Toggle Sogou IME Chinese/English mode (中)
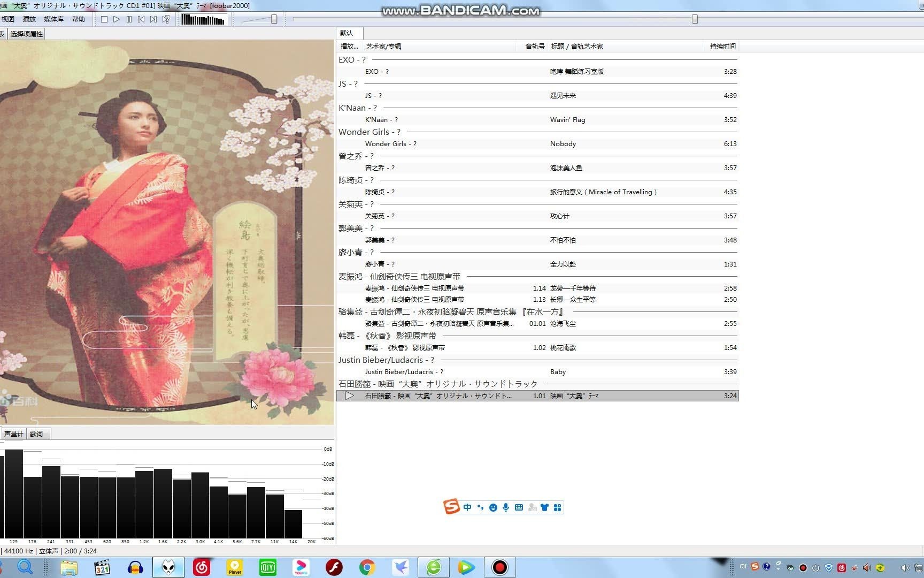The width and height of the screenshot is (924, 578). 467,507
